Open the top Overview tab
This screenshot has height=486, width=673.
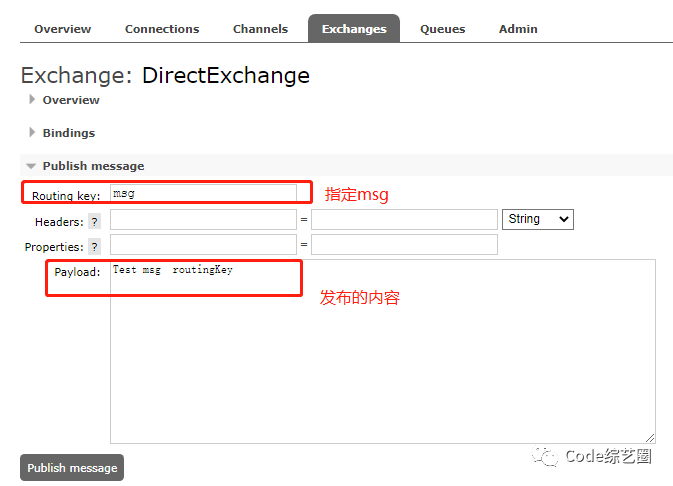(x=63, y=29)
